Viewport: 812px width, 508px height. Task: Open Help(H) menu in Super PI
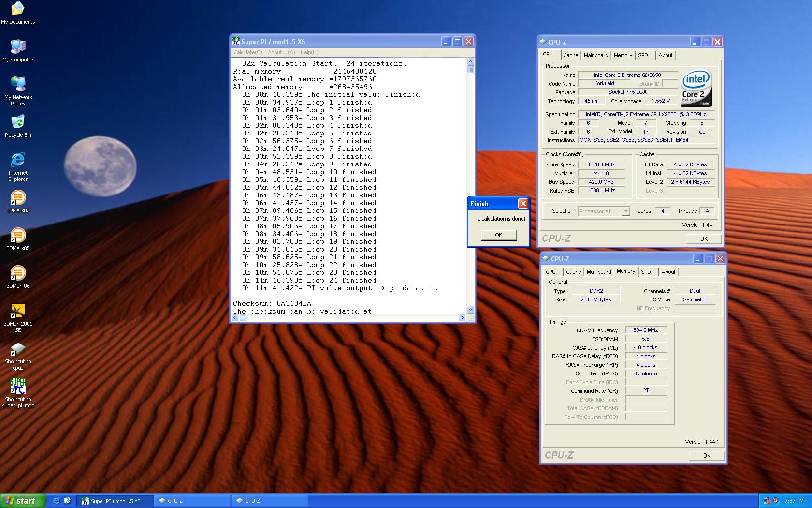pos(309,52)
